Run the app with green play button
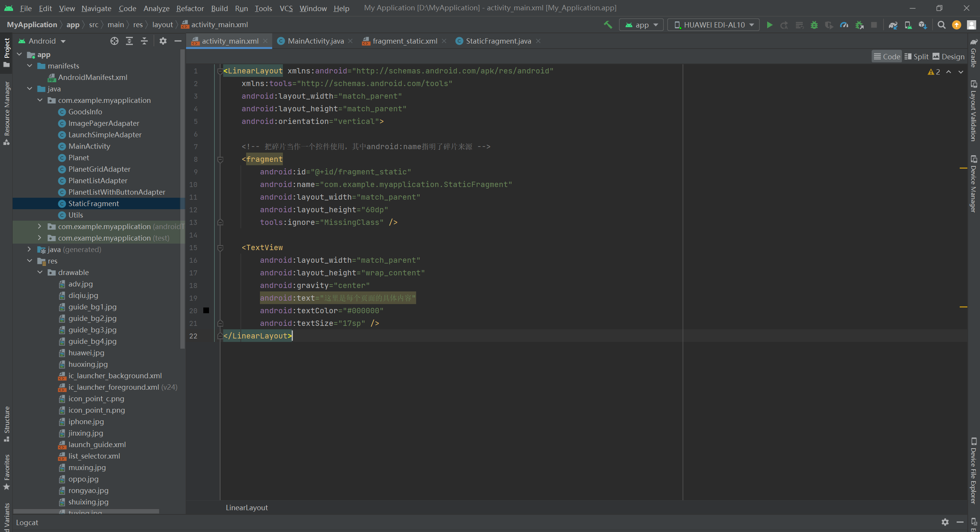 click(769, 25)
